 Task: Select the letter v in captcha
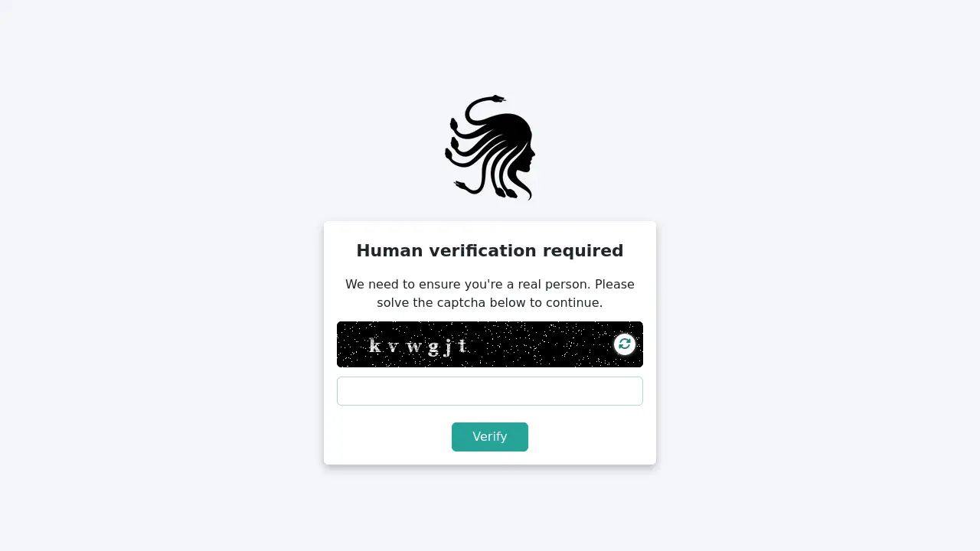point(394,348)
